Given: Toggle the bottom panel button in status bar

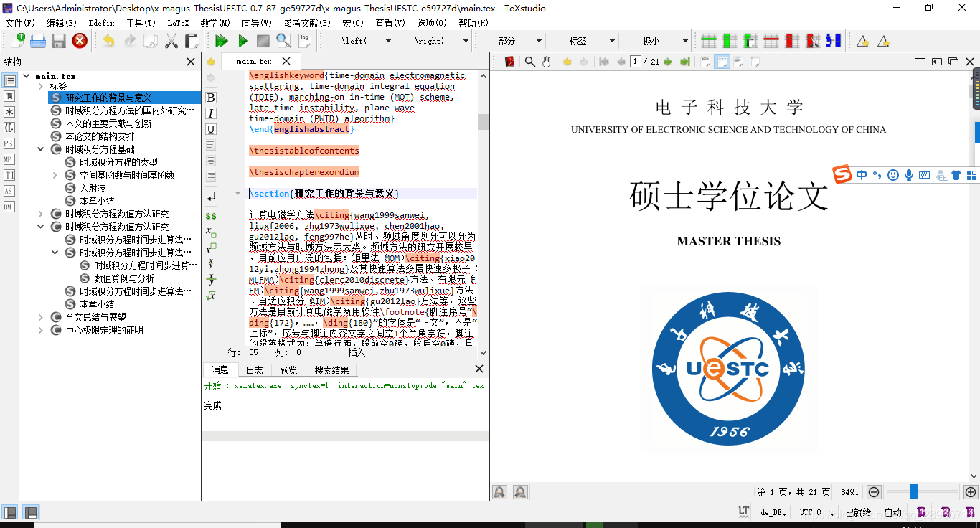Looking at the screenshot, I should [x=30, y=512].
